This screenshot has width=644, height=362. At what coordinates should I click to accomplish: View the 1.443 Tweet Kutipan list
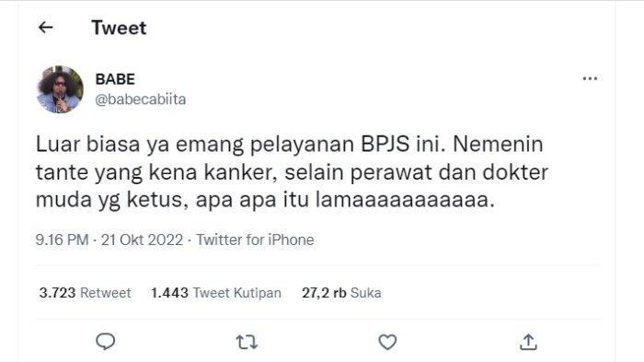[x=216, y=293]
